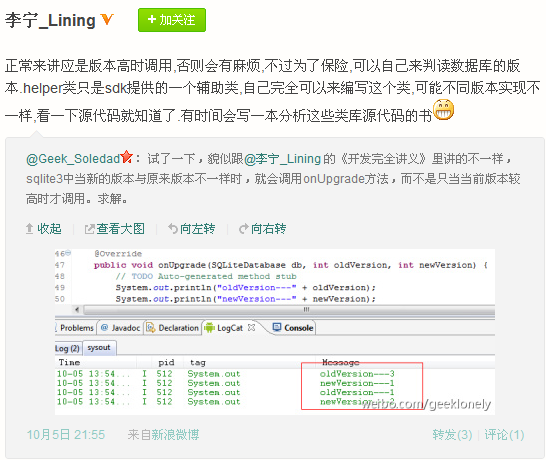The image size is (546, 460).
Task: Select the LogCat tab in the screenshot
Action: (x=229, y=328)
